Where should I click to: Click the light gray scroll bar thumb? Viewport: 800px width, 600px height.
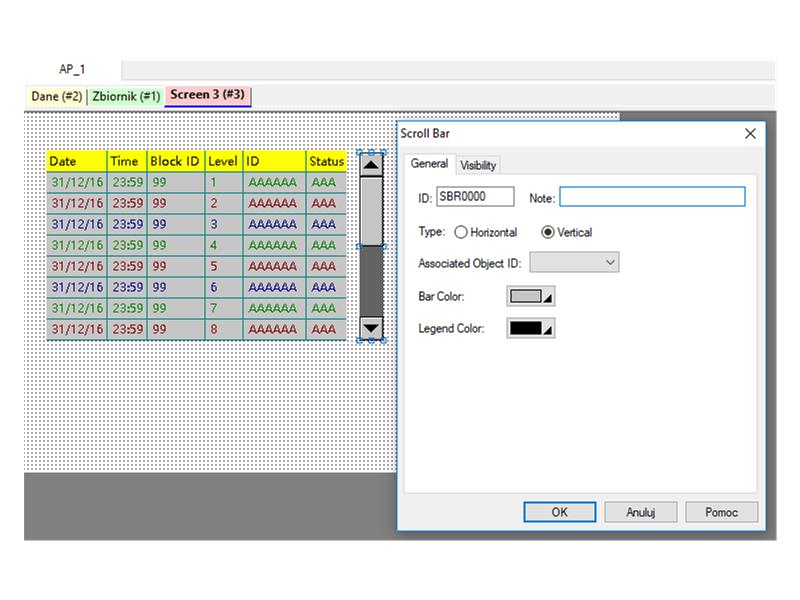pos(371,211)
